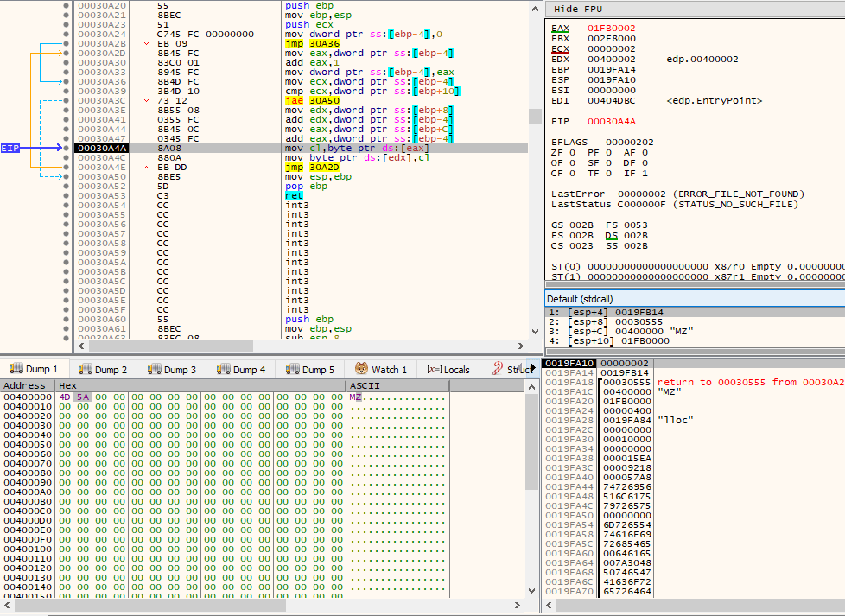Click the disassembly scrollbar down arrow
845x616 pixels.
pos(535,332)
